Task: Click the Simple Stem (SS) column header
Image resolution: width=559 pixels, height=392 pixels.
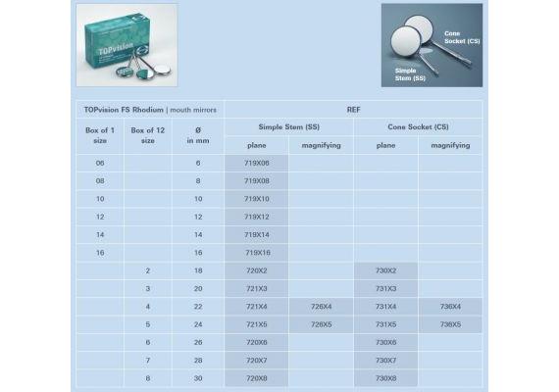Action: tap(288, 126)
